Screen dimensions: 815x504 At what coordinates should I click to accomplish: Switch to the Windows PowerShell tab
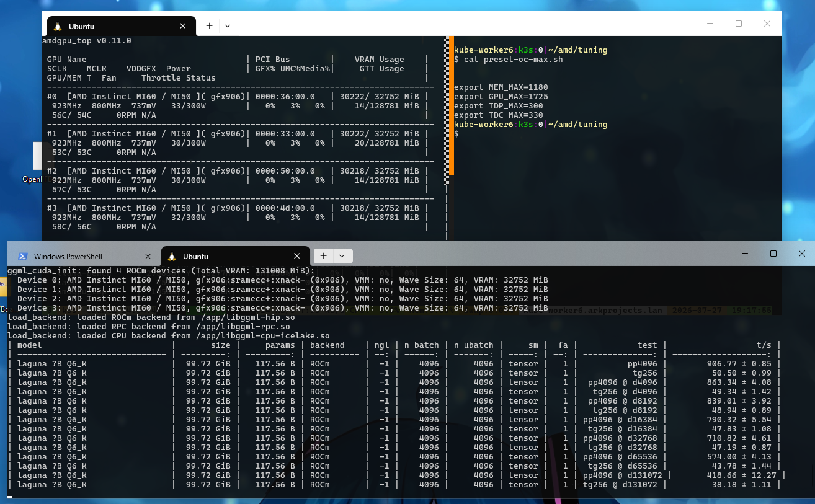[85, 256]
